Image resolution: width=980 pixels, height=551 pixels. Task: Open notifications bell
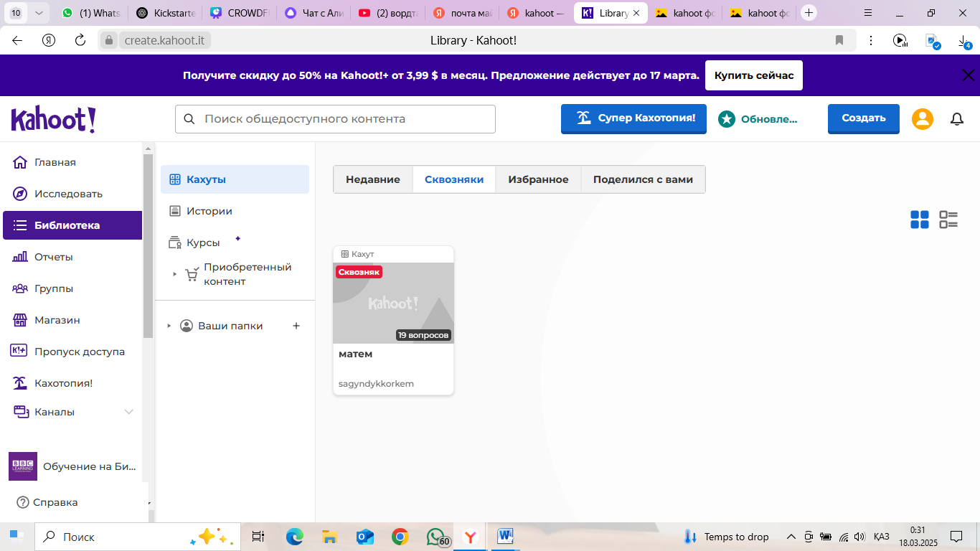[x=957, y=119]
